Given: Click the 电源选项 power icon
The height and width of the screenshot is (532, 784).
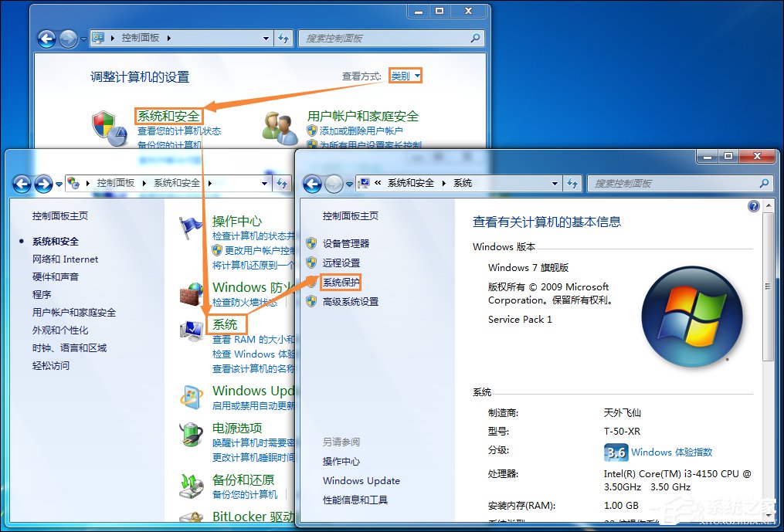Looking at the screenshot, I should (191, 435).
